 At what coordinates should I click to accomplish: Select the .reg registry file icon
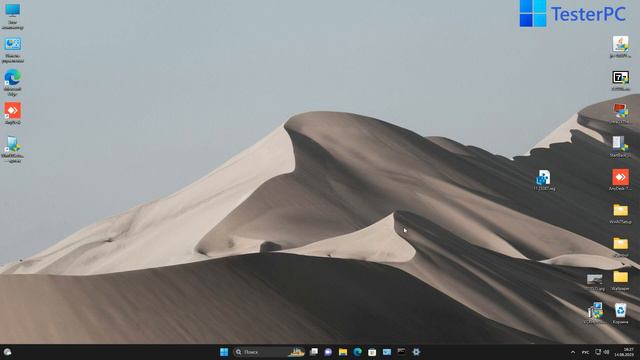(544, 180)
